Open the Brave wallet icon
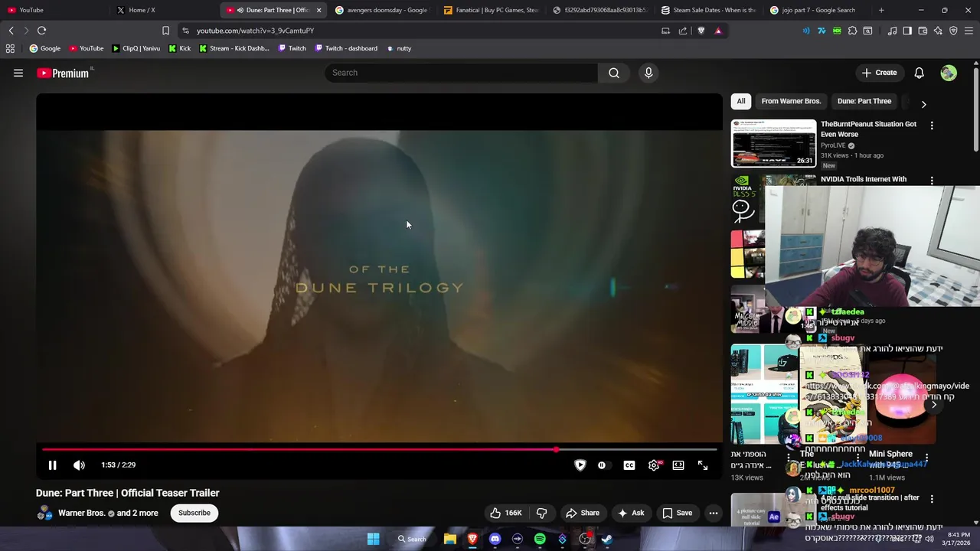 click(x=923, y=31)
